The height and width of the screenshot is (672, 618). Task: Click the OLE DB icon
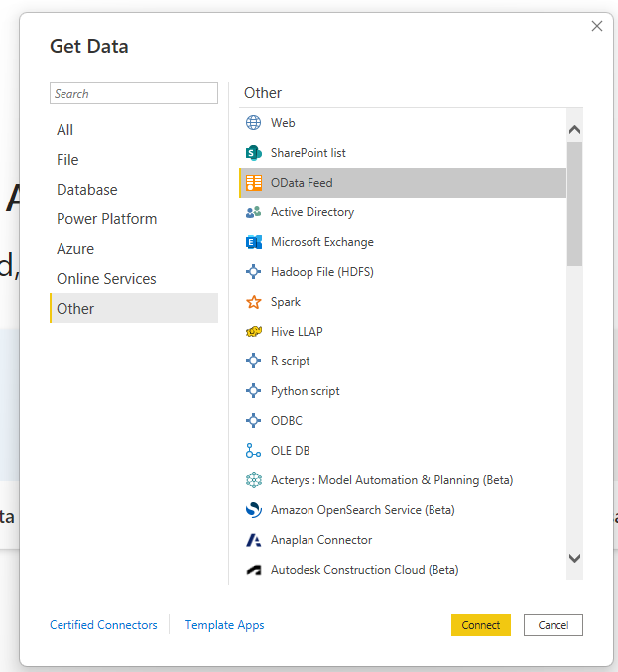[x=253, y=451]
